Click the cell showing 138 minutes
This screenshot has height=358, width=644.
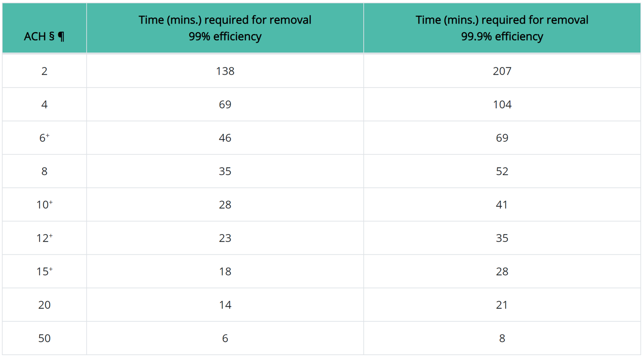pos(225,71)
